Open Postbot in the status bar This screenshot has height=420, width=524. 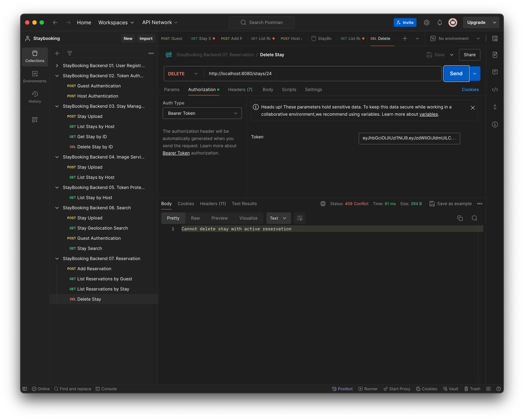pyautogui.click(x=342, y=389)
